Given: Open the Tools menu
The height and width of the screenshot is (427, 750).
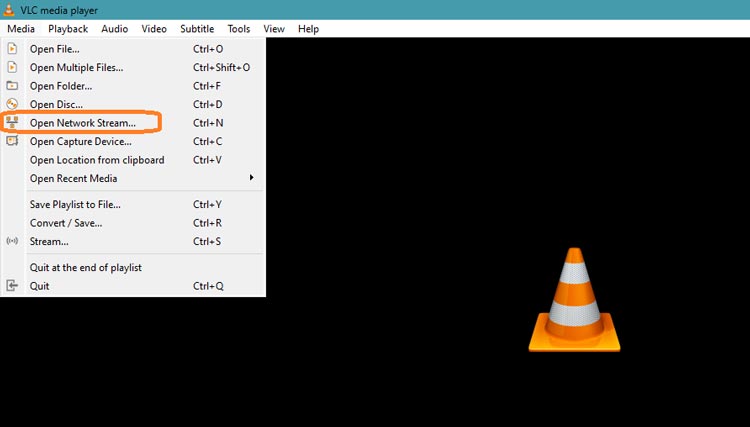Looking at the screenshot, I should (239, 29).
